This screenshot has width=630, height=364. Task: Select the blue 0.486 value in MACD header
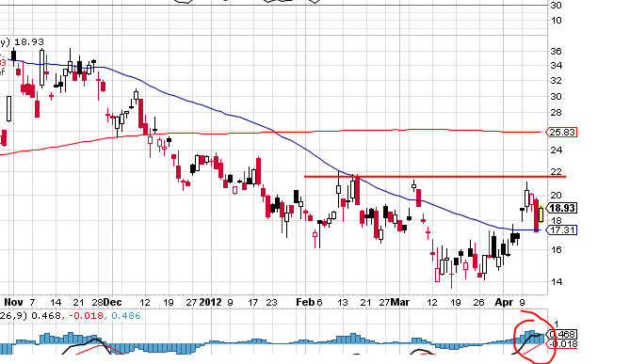point(126,316)
